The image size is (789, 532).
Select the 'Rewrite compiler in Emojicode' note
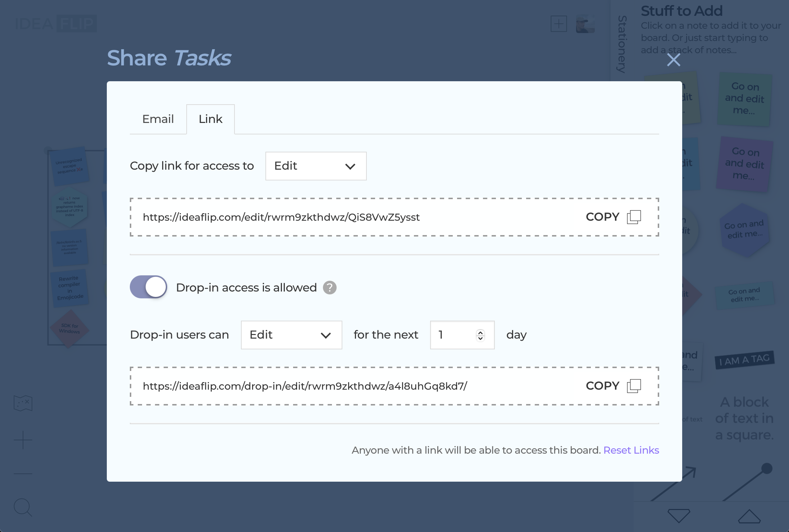[x=70, y=288]
